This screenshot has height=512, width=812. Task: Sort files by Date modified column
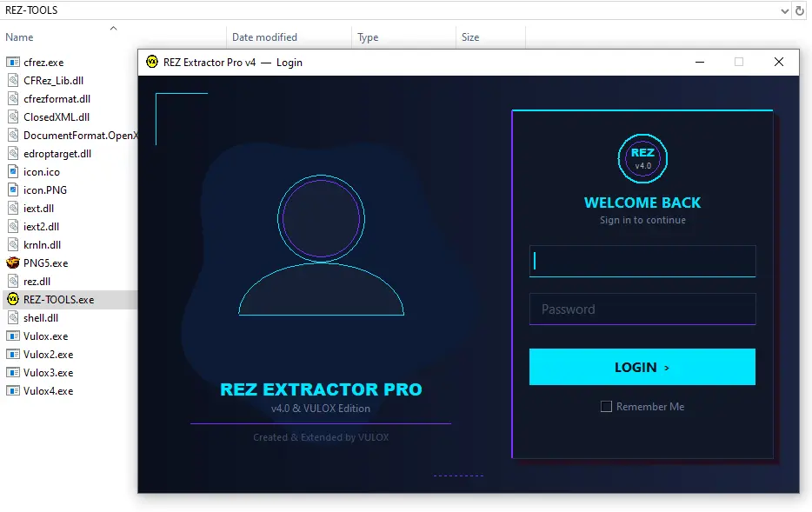(264, 37)
